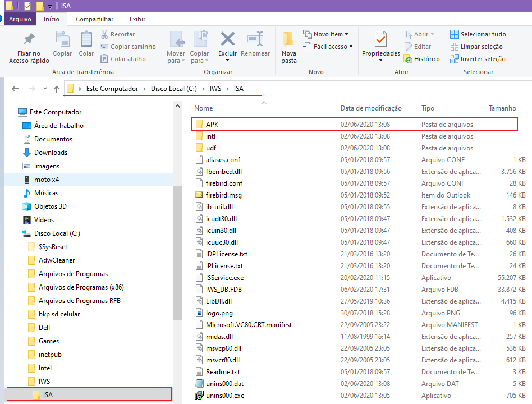The height and width of the screenshot is (404, 532).
Task: Click the Copiar ribbon icon
Action: (62, 43)
